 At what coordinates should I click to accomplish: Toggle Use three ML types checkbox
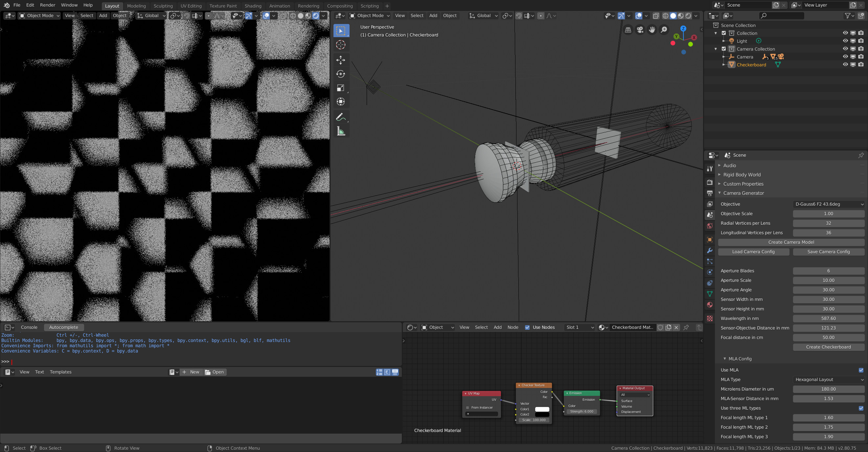(x=861, y=408)
